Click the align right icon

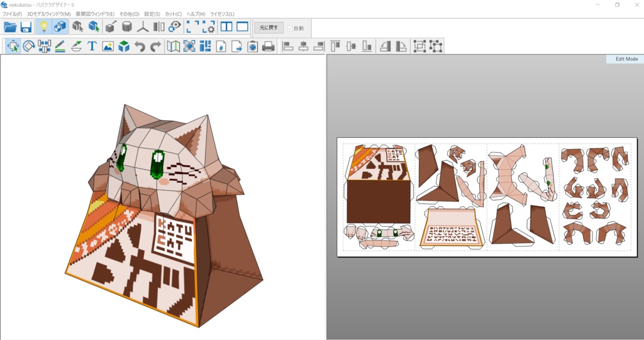click(x=319, y=47)
